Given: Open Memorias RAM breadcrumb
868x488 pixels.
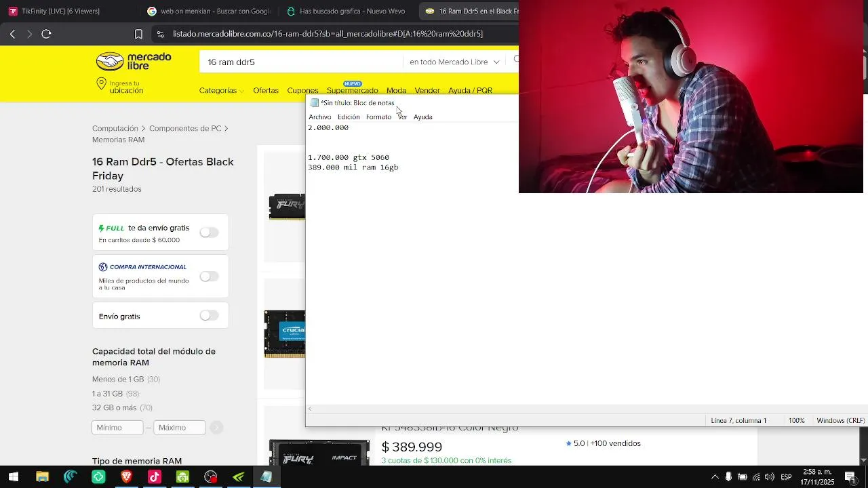Looking at the screenshot, I should [x=118, y=140].
